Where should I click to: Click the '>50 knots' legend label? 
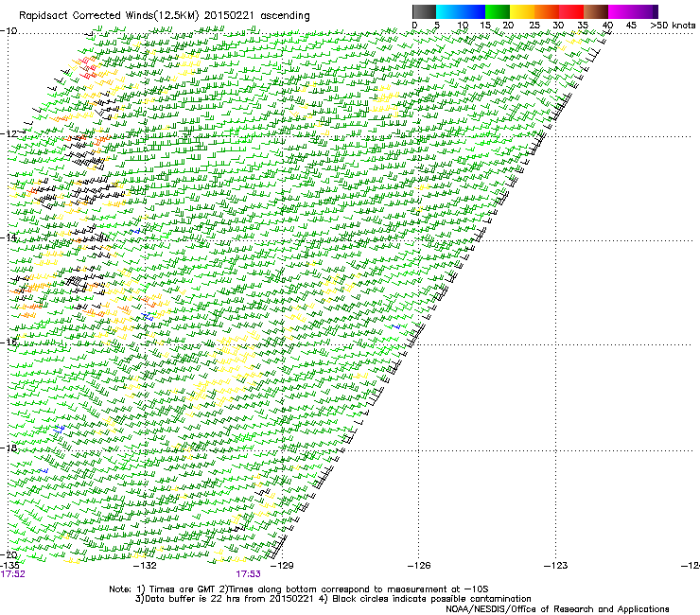pos(673,26)
